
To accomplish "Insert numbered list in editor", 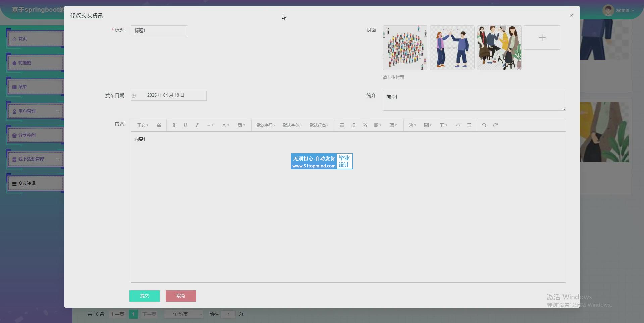I will click(353, 125).
